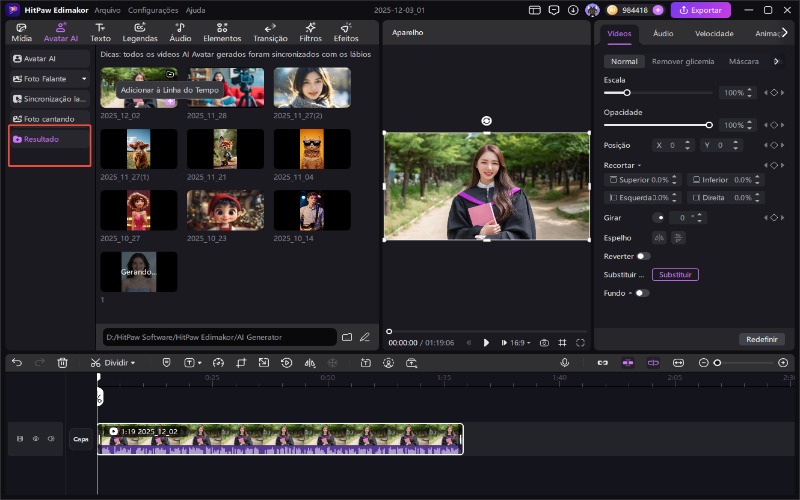Enable the Fundo toggle
Screen dimensions: 800x500
[641, 293]
